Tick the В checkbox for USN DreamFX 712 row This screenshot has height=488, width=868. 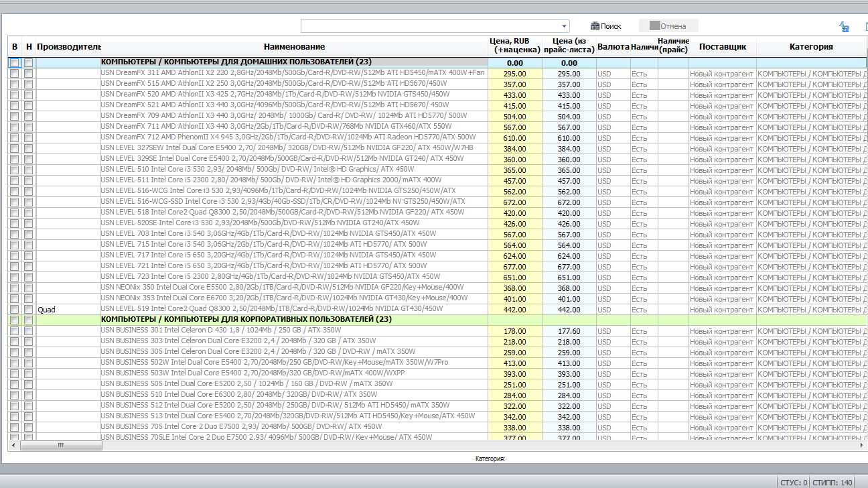click(14, 138)
